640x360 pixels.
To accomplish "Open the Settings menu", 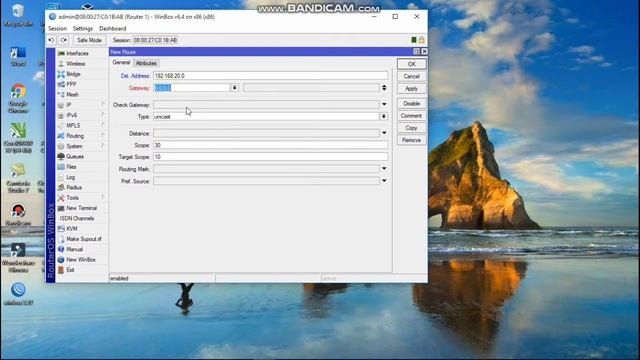I will click(83, 29).
